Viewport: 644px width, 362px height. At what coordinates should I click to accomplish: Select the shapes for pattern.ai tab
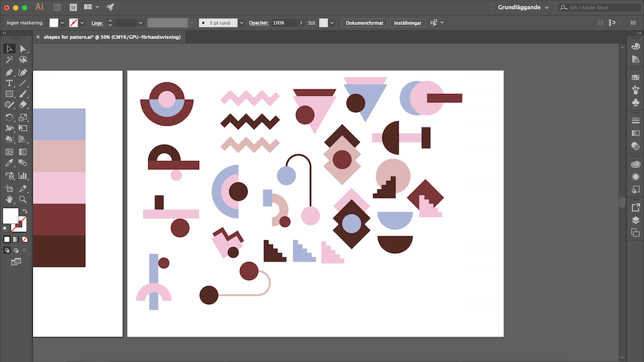(112, 37)
